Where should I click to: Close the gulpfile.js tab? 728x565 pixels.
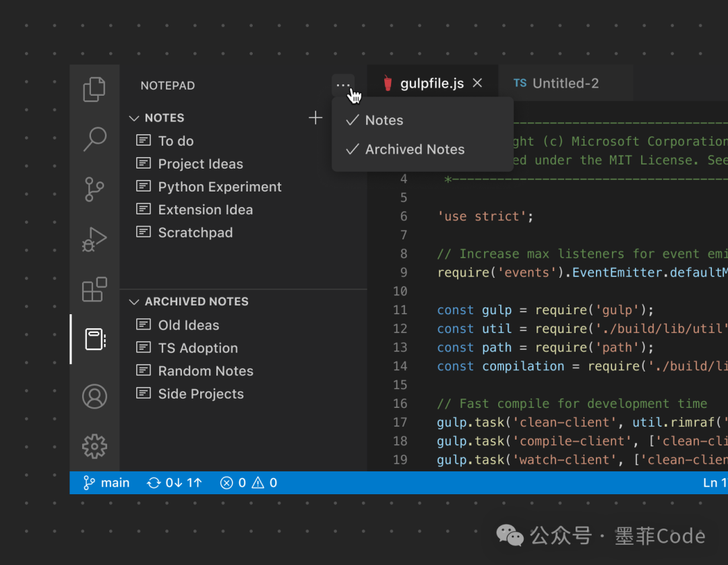(x=477, y=83)
